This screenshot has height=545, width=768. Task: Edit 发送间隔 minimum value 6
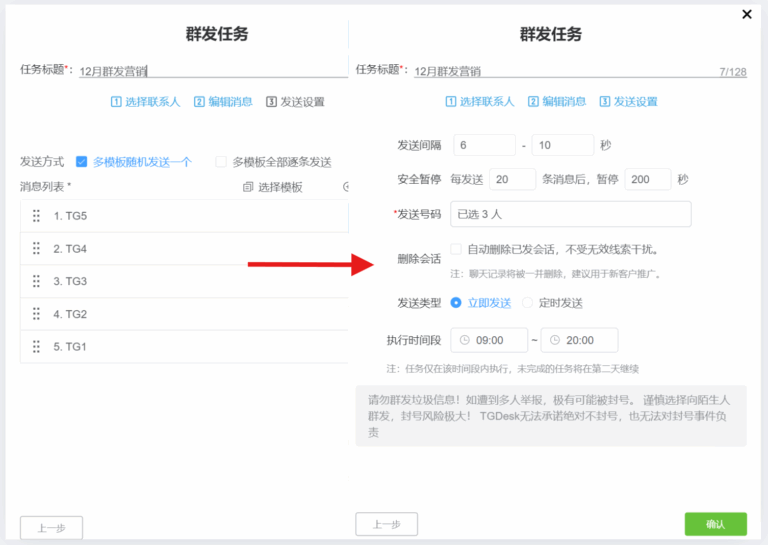tap(484, 145)
